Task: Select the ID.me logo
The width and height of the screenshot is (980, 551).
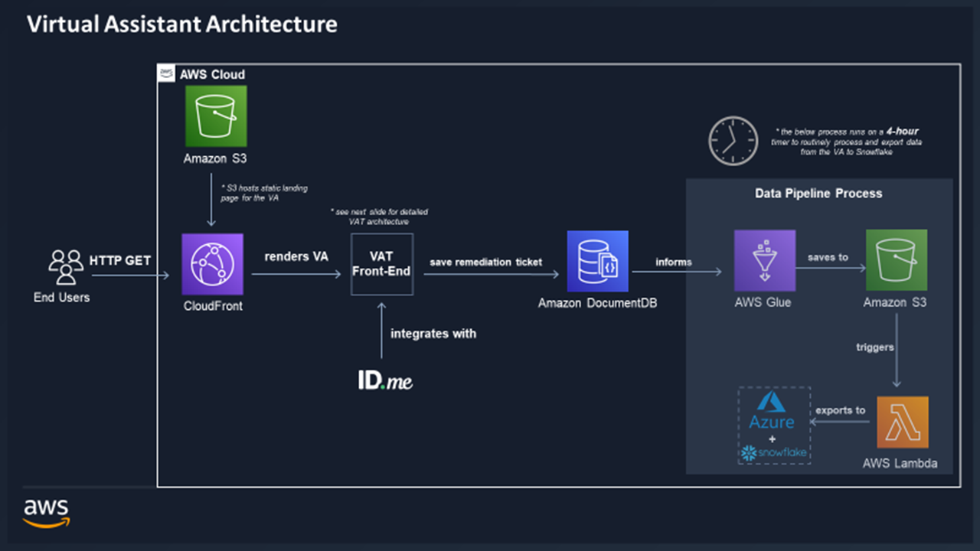Action: 385,380
